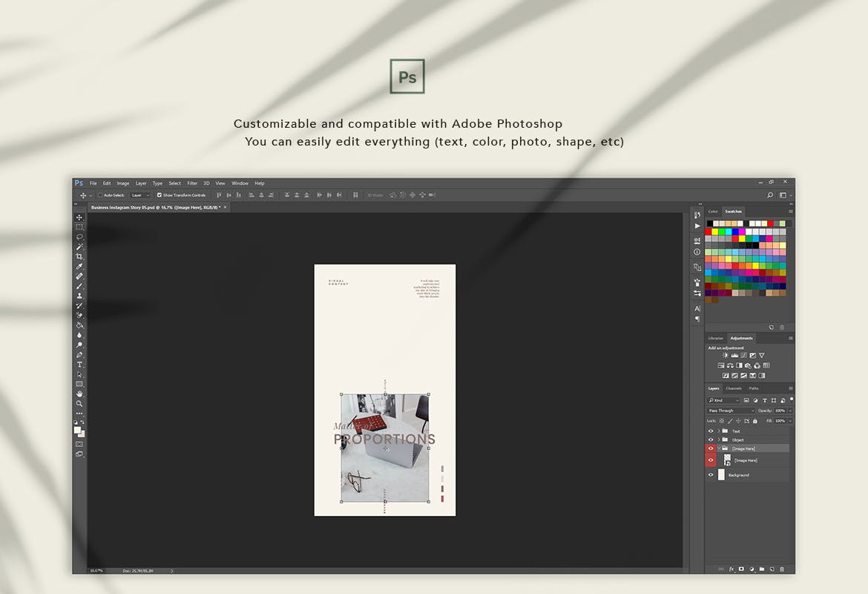Open the Fill value dropdown

pos(791,421)
